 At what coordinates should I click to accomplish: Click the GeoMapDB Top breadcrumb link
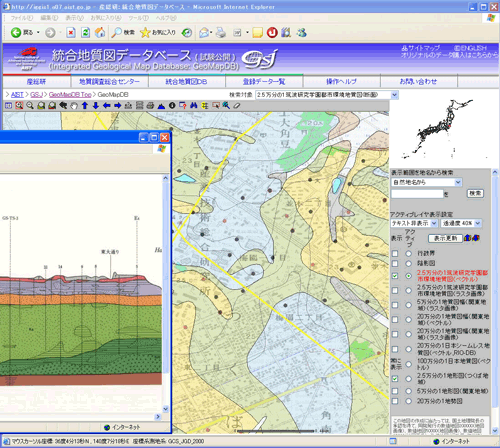pyautogui.click(x=70, y=95)
